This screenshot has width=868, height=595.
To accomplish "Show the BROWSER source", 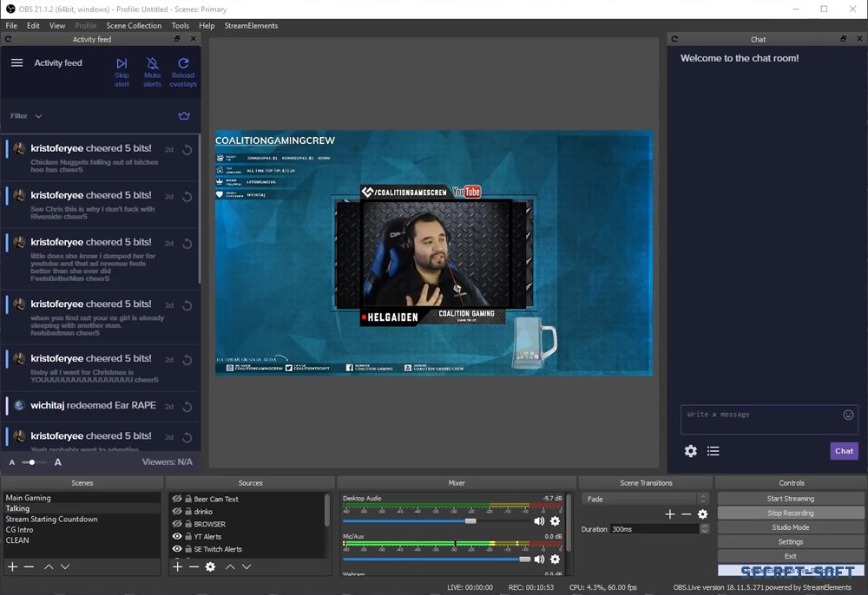I will coord(177,524).
